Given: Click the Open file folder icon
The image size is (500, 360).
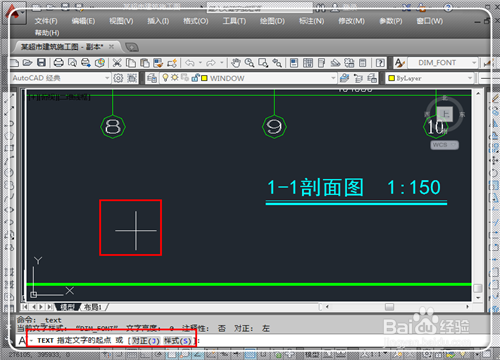Looking at the screenshot, I should coord(28,63).
